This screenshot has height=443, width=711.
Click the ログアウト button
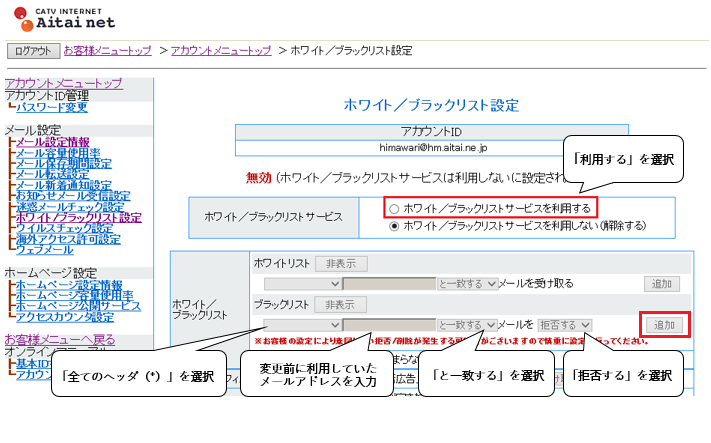[33, 50]
